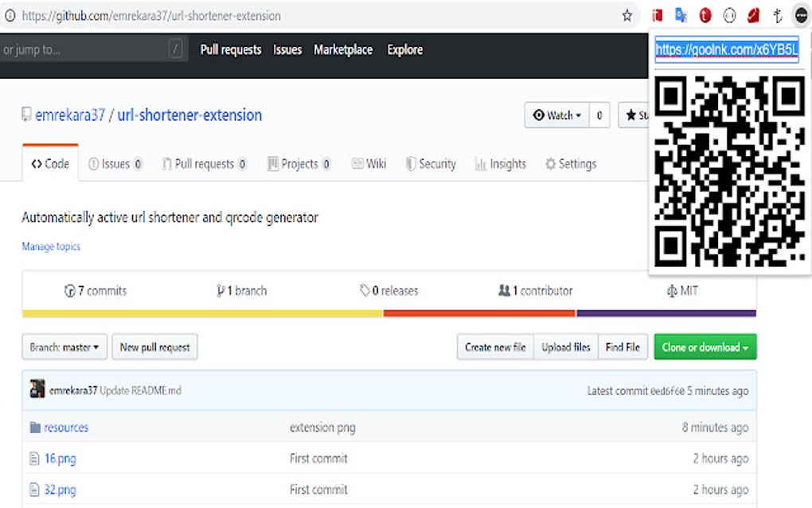Open the Manage topics link
Image resolution: width=812 pixels, height=508 pixels.
coord(50,246)
